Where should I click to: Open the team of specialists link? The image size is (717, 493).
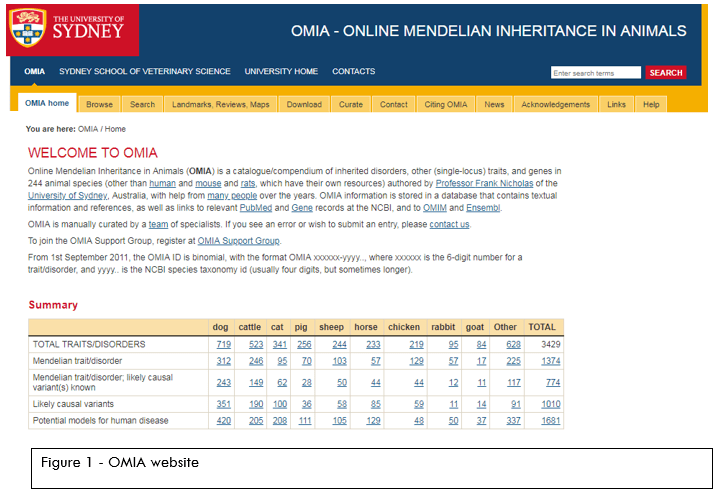158,225
